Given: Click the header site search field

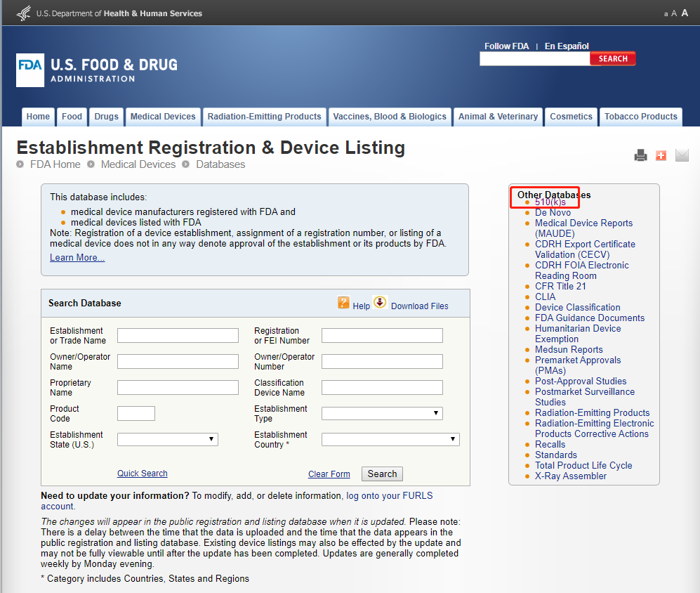Looking at the screenshot, I should pos(535,58).
